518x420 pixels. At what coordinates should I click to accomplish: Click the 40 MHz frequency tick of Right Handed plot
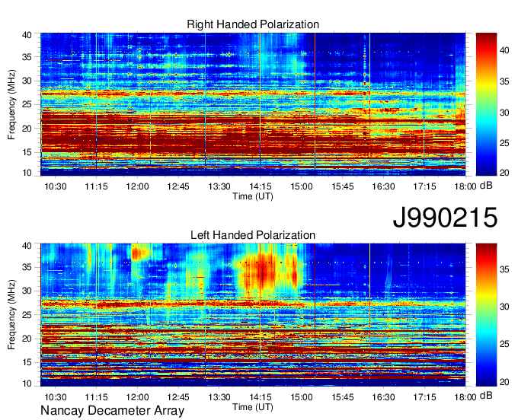click(27, 35)
